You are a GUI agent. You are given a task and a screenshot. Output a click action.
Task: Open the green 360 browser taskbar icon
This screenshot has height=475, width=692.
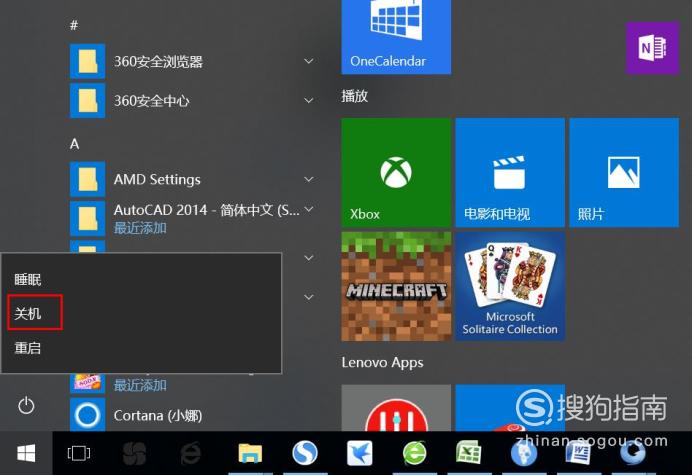tap(414, 453)
